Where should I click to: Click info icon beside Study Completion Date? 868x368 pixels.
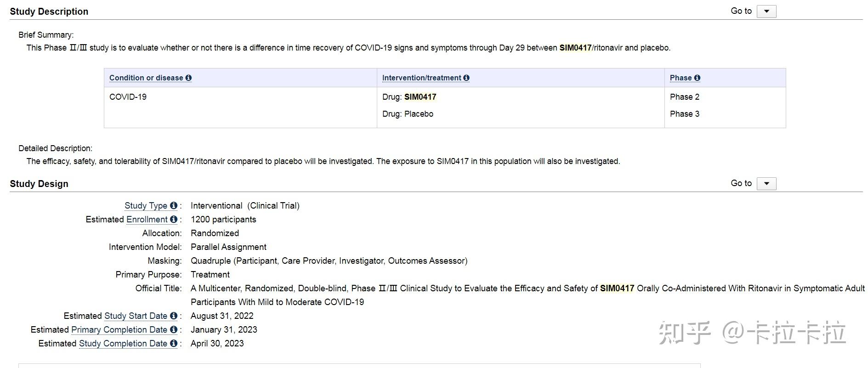(x=173, y=344)
